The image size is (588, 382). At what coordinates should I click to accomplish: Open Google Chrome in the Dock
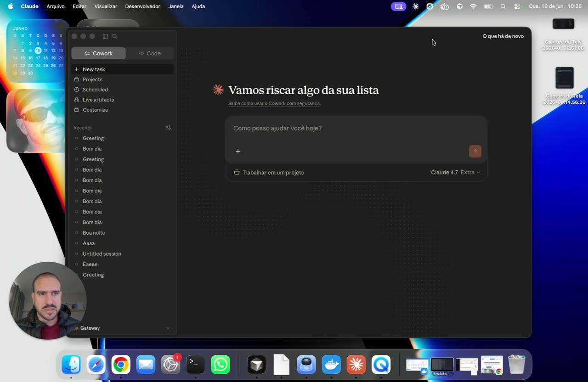(121, 365)
